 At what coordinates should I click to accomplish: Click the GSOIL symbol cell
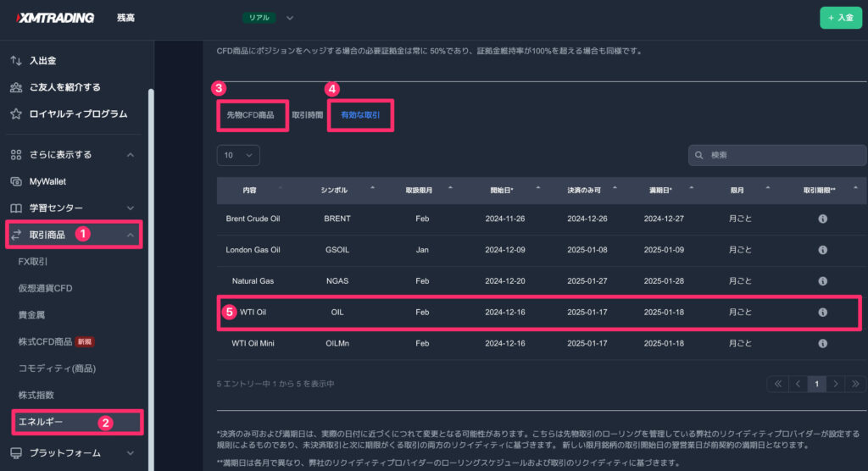[x=337, y=250]
